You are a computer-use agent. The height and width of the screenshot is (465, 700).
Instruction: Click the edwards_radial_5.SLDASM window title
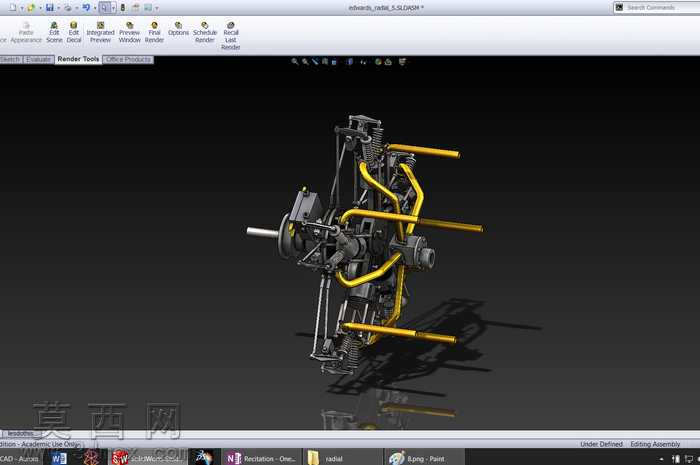point(386,8)
